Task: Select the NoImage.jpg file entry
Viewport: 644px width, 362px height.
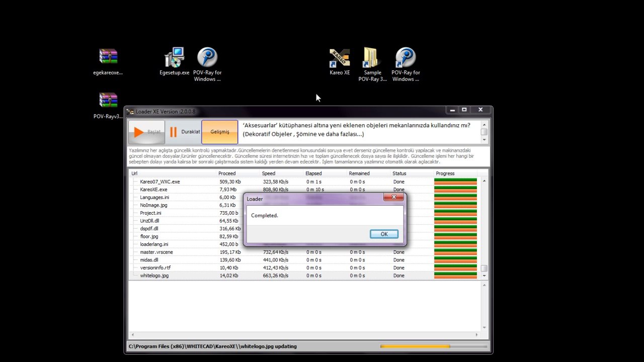Action: coord(153,205)
